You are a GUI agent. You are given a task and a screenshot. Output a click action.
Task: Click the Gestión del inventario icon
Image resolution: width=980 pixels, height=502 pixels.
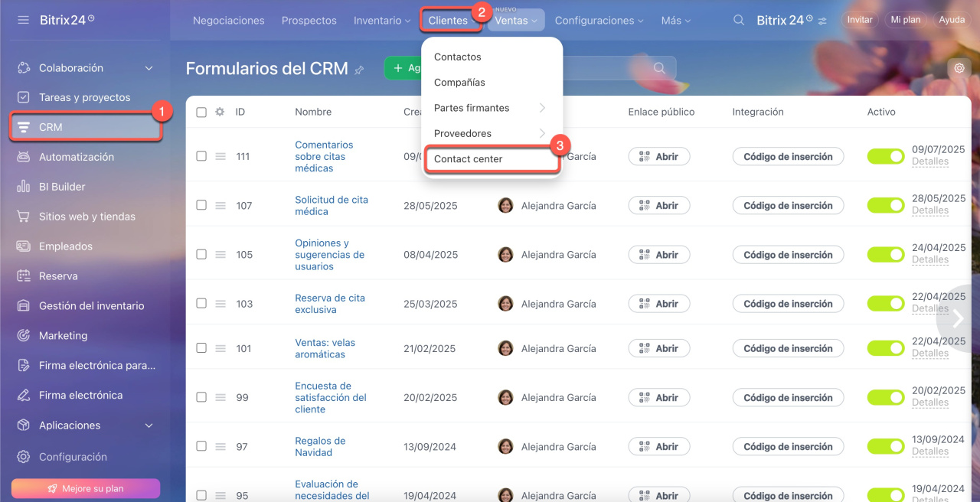tap(24, 306)
